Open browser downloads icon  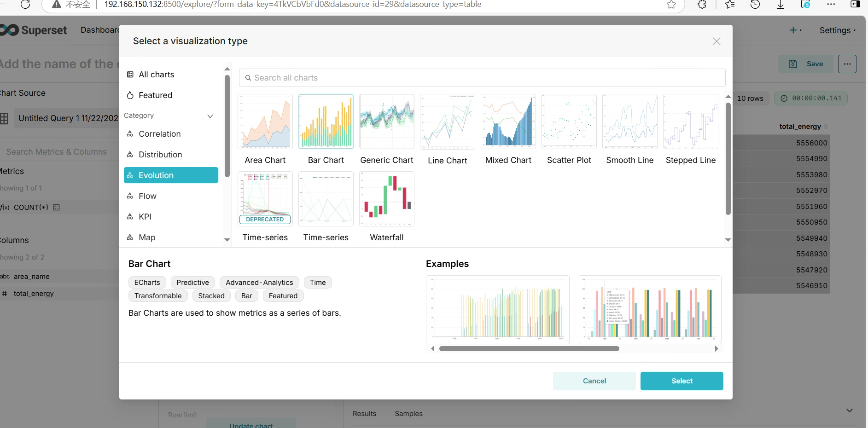point(781,5)
